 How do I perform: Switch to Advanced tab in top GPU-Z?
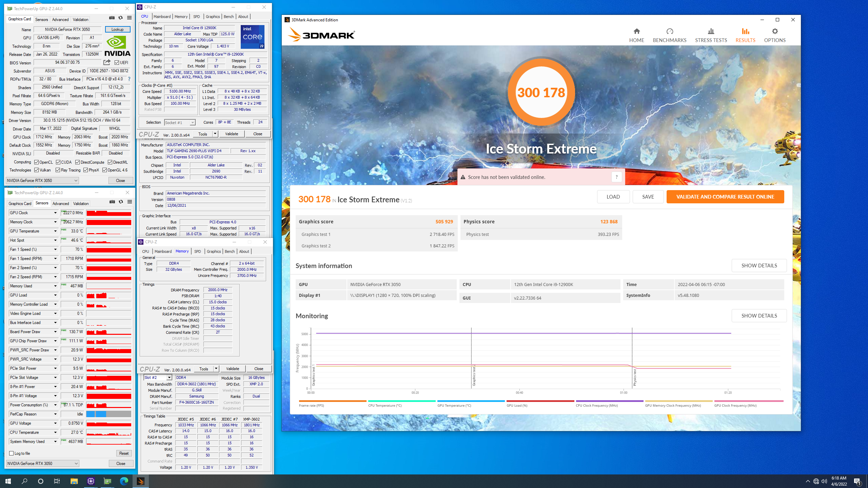(60, 20)
